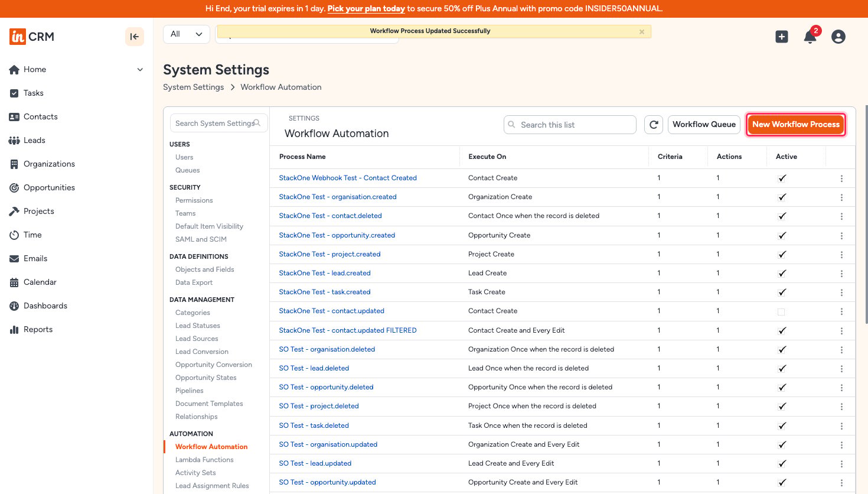Viewport: 868px width, 494px height.
Task: Open row menu for StackOne Test - organisation.created
Action: [841, 197]
